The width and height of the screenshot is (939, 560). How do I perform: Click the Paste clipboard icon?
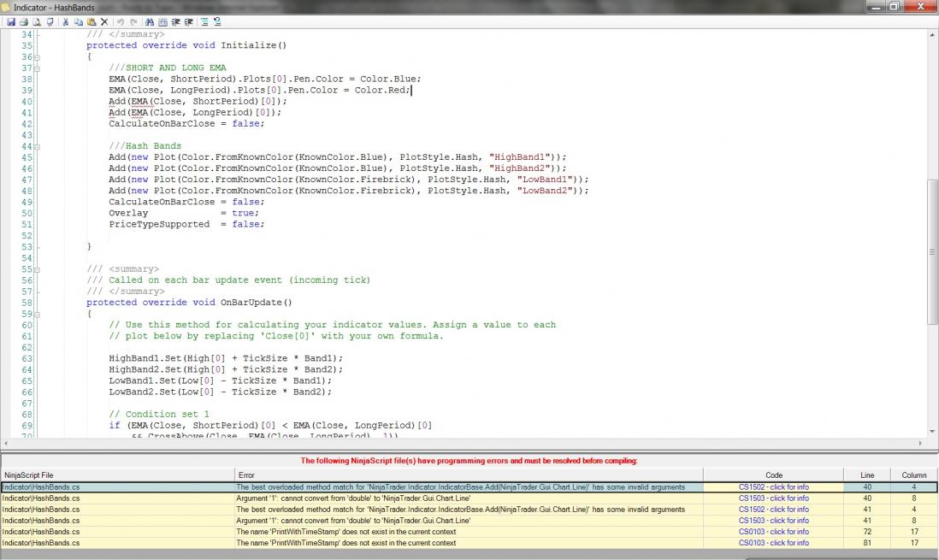[x=92, y=22]
